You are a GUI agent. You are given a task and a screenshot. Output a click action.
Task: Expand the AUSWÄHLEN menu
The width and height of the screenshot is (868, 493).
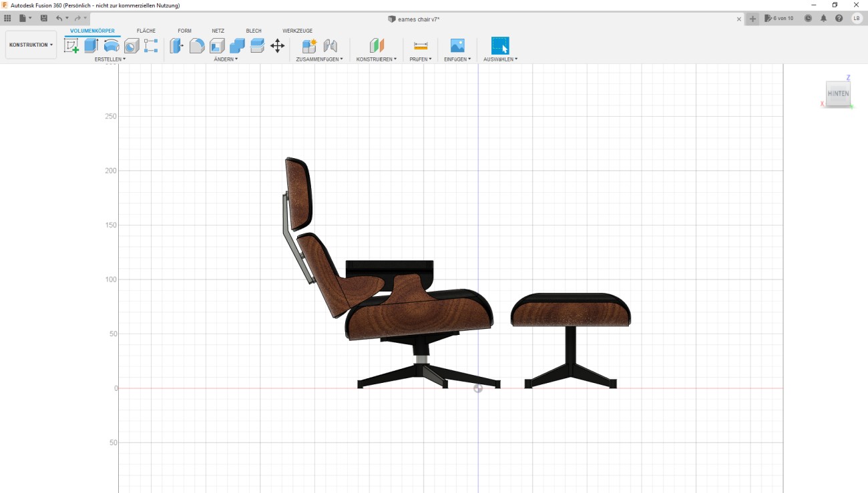pos(500,59)
